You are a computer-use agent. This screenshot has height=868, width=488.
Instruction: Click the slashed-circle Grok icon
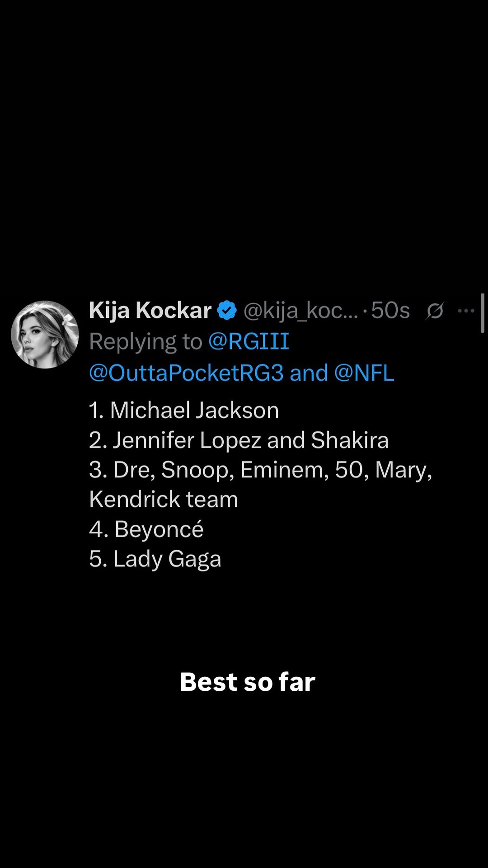coord(435,311)
